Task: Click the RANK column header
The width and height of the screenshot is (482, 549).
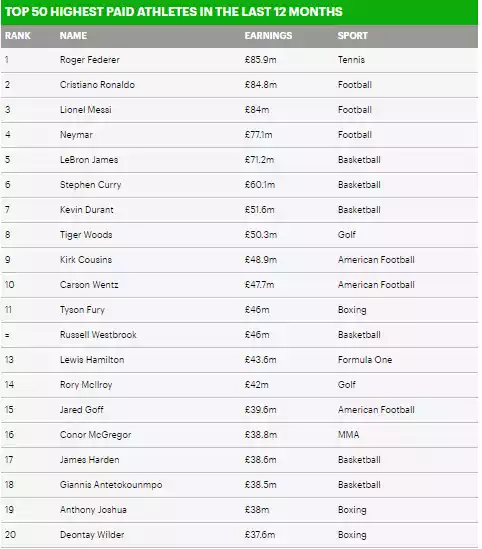Action: click(x=18, y=36)
